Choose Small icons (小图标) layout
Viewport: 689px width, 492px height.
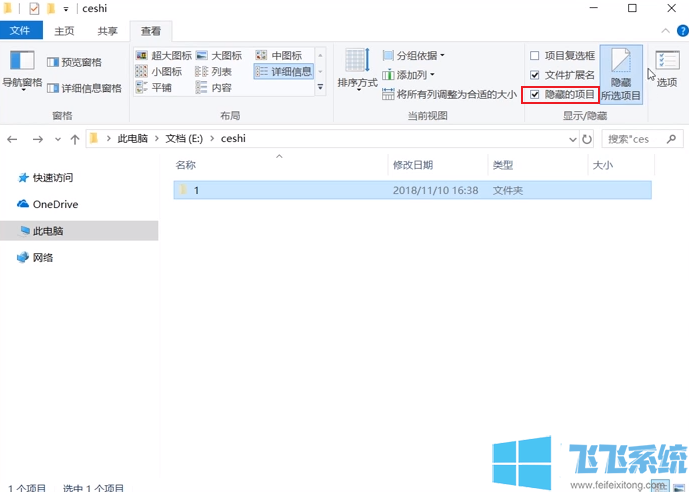pos(159,72)
